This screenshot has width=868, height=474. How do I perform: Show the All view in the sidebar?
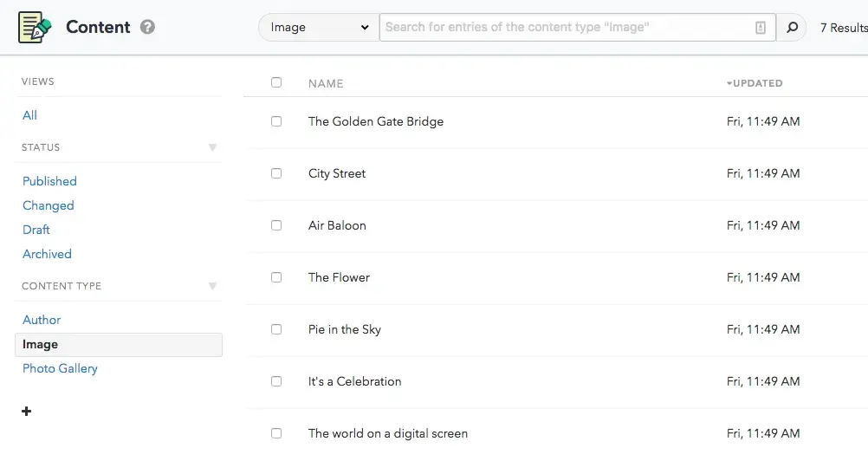[x=30, y=115]
